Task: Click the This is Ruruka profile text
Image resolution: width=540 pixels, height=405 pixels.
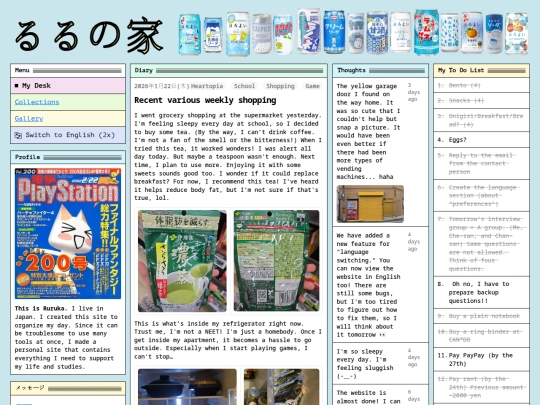Action: (66, 338)
